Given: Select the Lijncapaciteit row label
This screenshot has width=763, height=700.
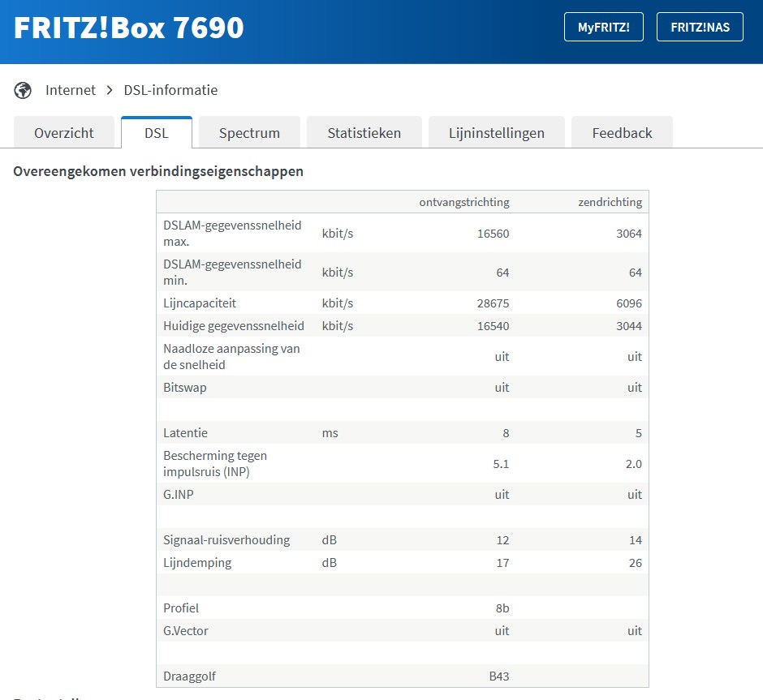Looking at the screenshot, I should [200, 303].
